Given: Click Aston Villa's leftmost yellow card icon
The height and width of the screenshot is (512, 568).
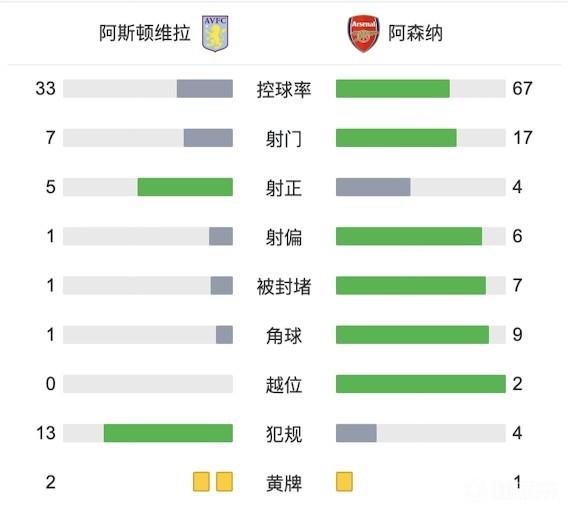Looking at the screenshot, I should tap(201, 482).
